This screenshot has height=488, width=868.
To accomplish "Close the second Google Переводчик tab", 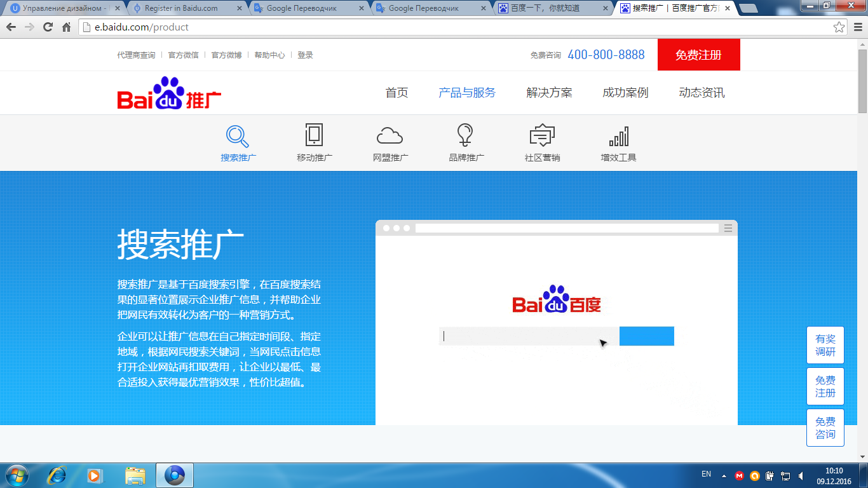I will pos(483,8).
